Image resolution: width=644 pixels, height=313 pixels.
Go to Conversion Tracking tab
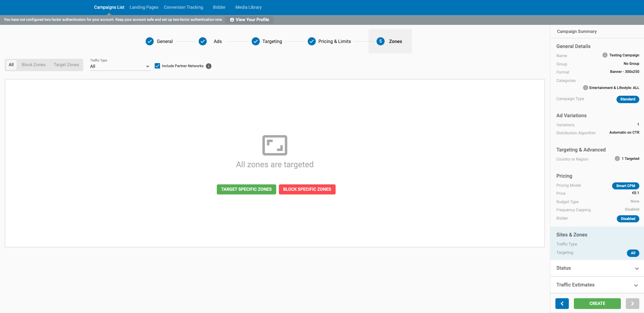point(183,7)
